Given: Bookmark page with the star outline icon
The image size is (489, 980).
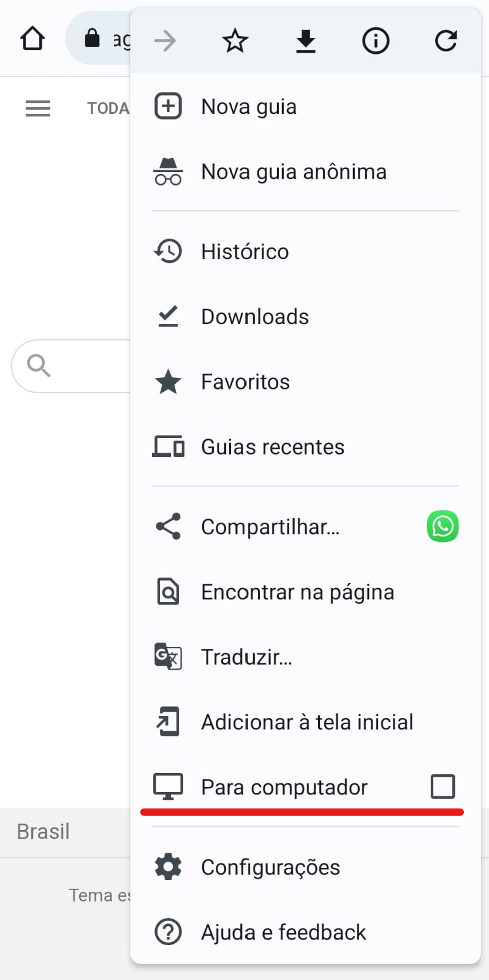Looking at the screenshot, I should pos(235,41).
